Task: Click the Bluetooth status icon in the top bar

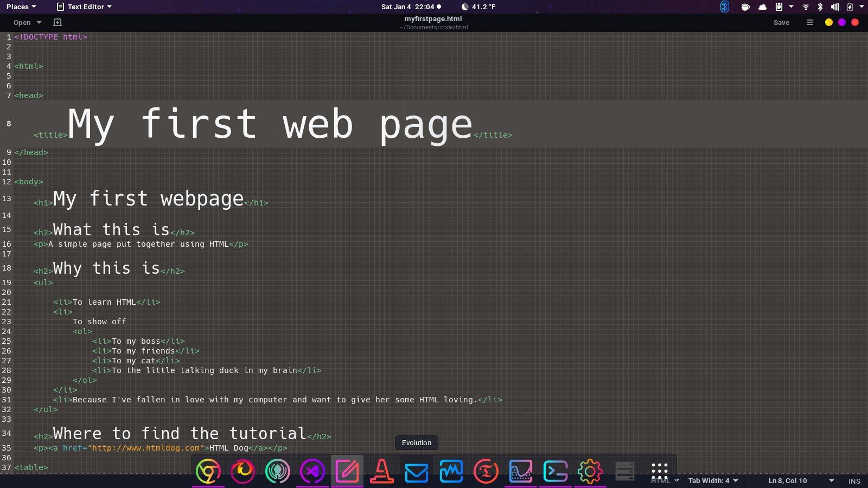Action: [x=725, y=7]
